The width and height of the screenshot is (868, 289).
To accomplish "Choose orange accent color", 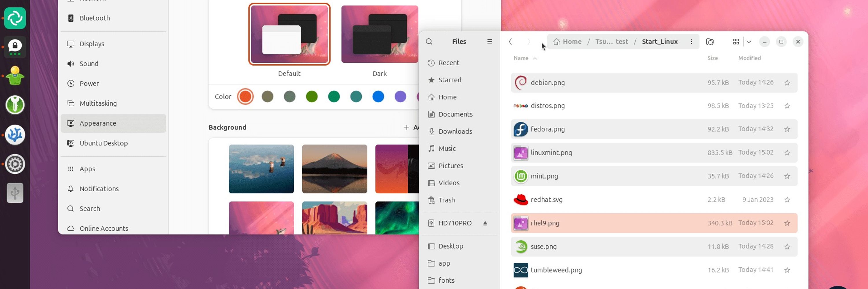I will pyautogui.click(x=245, y=97).
